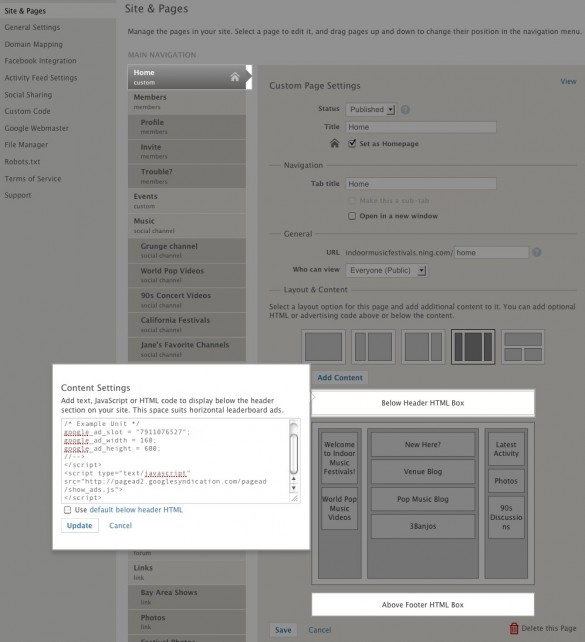Click the home icon in Home navigation row
Viewport: 585px width, 642px height.
[235, 77]
